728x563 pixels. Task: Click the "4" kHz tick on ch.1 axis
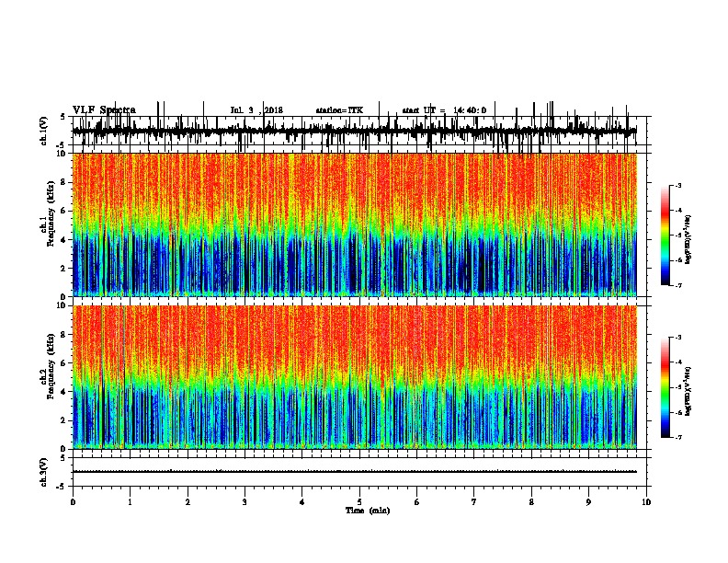click(x=64, y=240)
